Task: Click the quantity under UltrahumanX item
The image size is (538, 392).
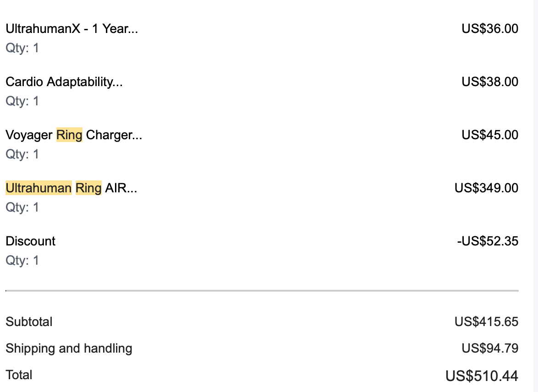Action: pyautogui.click(x=22, y=48)
